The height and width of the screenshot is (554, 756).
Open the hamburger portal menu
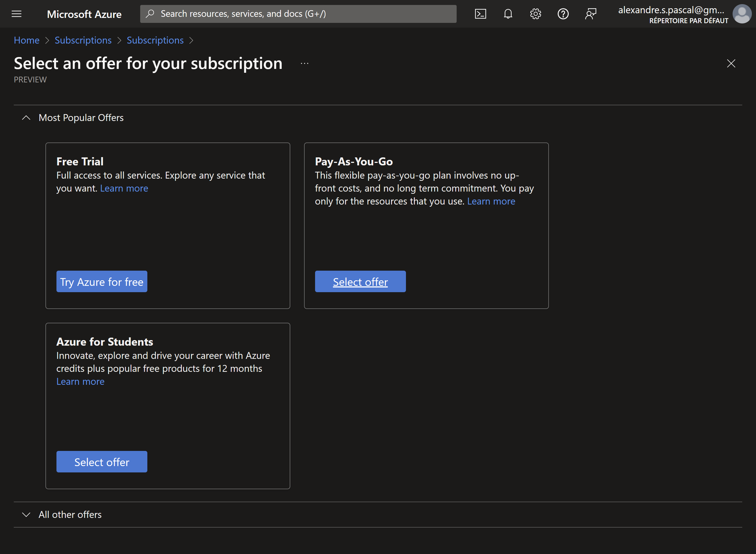tap(17, 14)
